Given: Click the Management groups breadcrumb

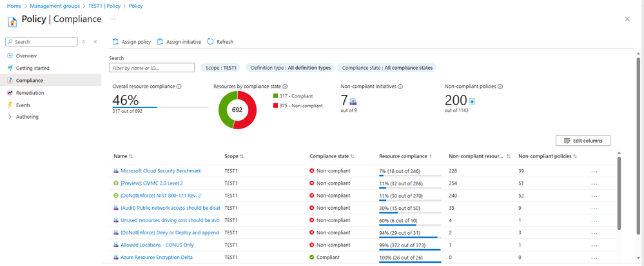Looking at the screenshot, I should [x=54, y=6].
